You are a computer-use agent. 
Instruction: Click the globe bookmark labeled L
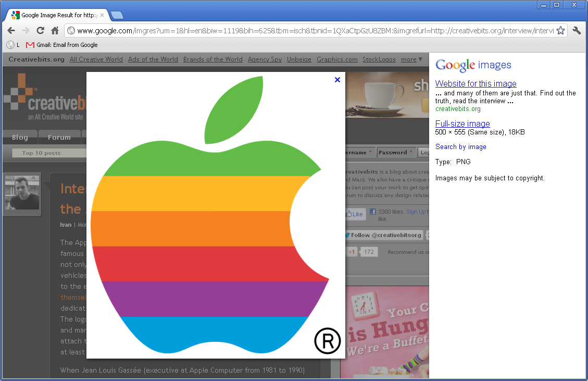pyautogui.click(x=13, y=45)
